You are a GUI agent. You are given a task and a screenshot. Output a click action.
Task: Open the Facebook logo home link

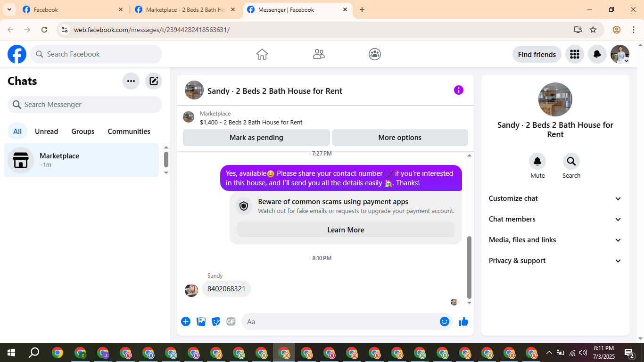pos(17,54)
